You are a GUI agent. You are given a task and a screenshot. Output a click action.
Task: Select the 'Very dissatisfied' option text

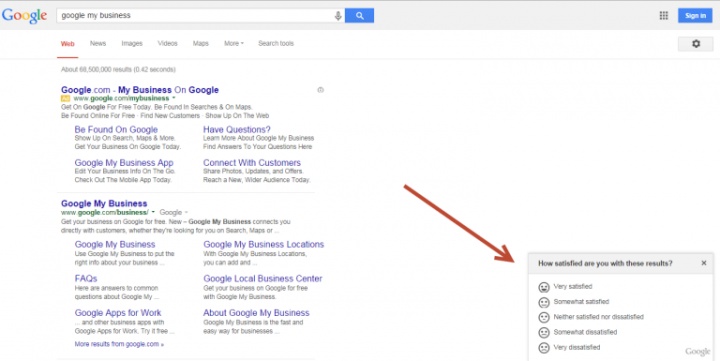click(x=577, y=347)
